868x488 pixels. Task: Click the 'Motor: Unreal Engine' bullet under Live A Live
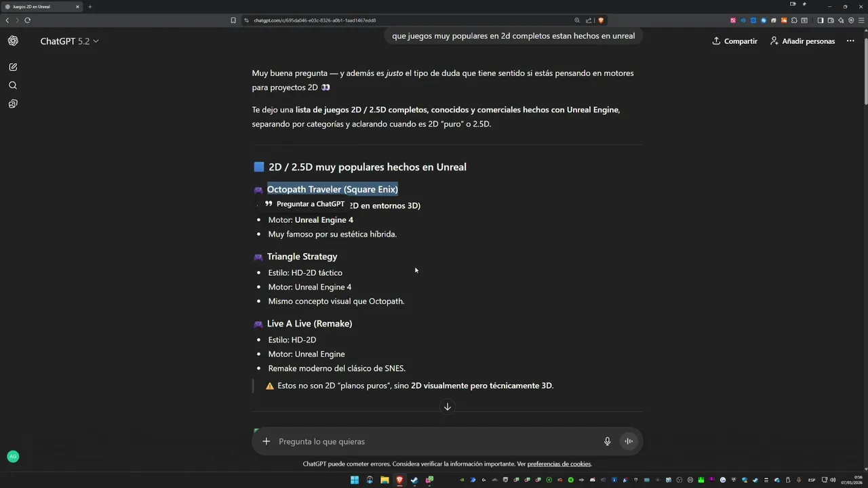307,354
